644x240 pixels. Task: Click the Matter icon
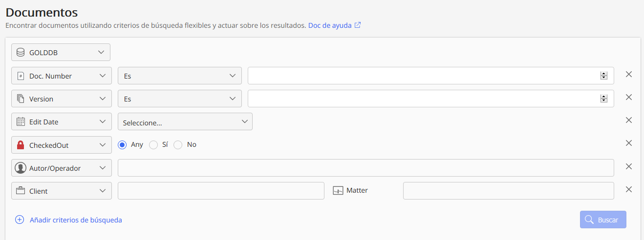[338, 191]
